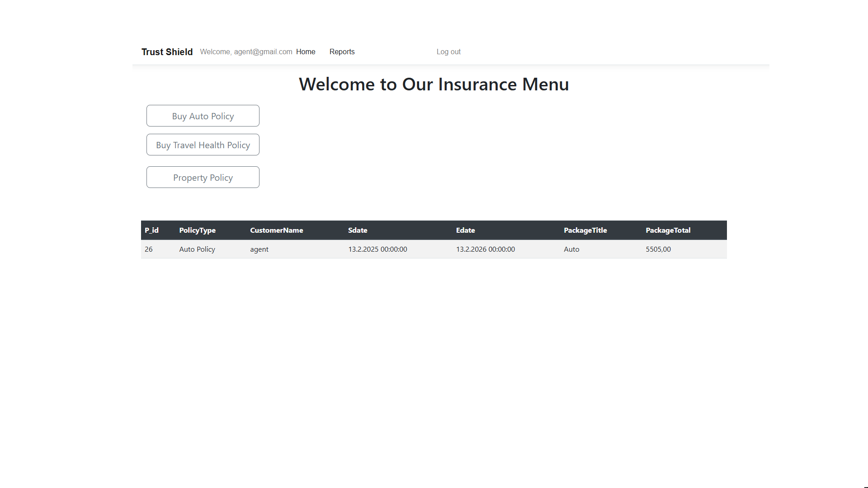Click the PackageTotal column header
868x488 pixels.
(668, 230)
